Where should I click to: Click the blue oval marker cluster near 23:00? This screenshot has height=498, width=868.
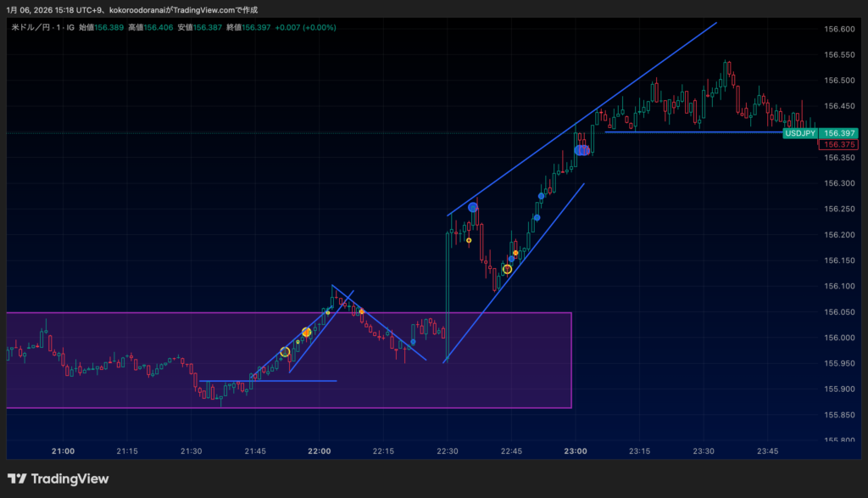coord(581,150)
